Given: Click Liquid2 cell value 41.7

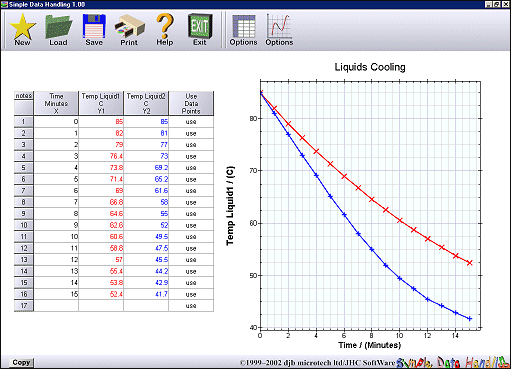Looking at the screenshot, I should click(146, 294).
